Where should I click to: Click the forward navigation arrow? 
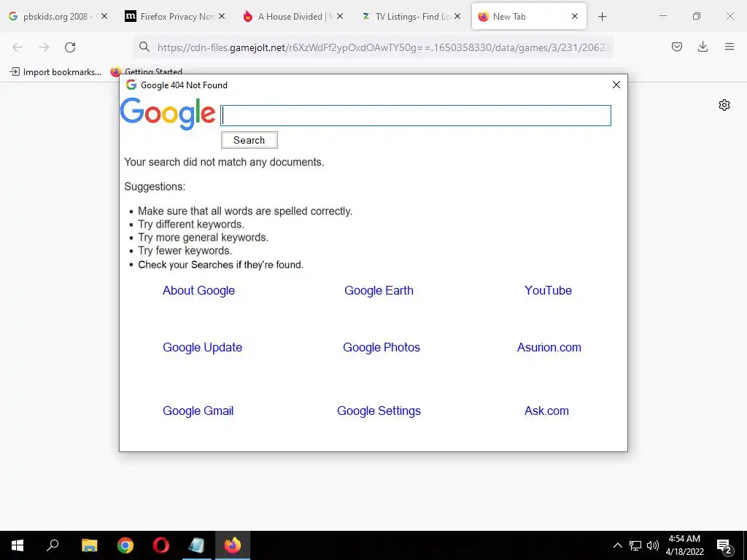point(44,47)
